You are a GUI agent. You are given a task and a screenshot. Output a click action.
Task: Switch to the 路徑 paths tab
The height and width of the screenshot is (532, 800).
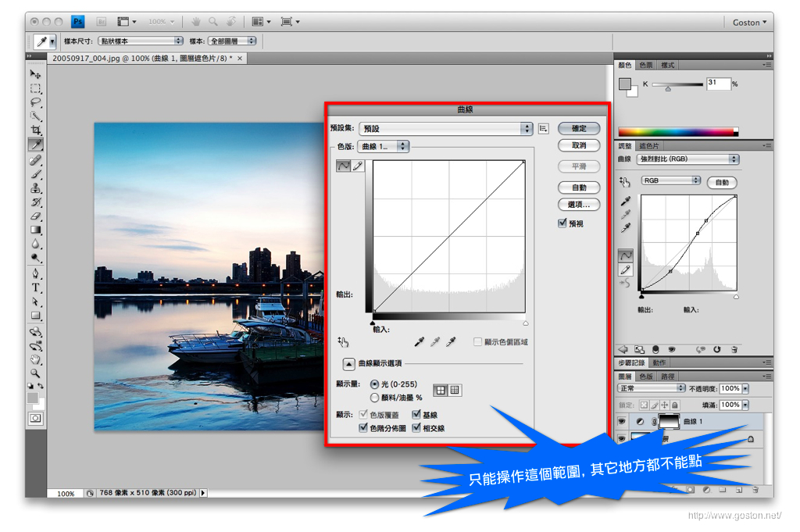pos(668,376)
